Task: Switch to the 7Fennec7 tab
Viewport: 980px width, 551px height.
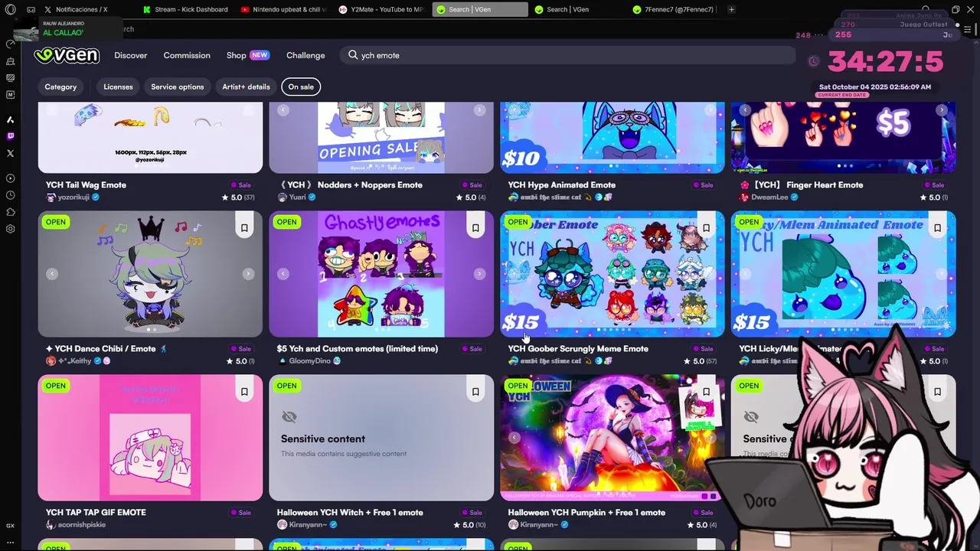Action: 675,10
